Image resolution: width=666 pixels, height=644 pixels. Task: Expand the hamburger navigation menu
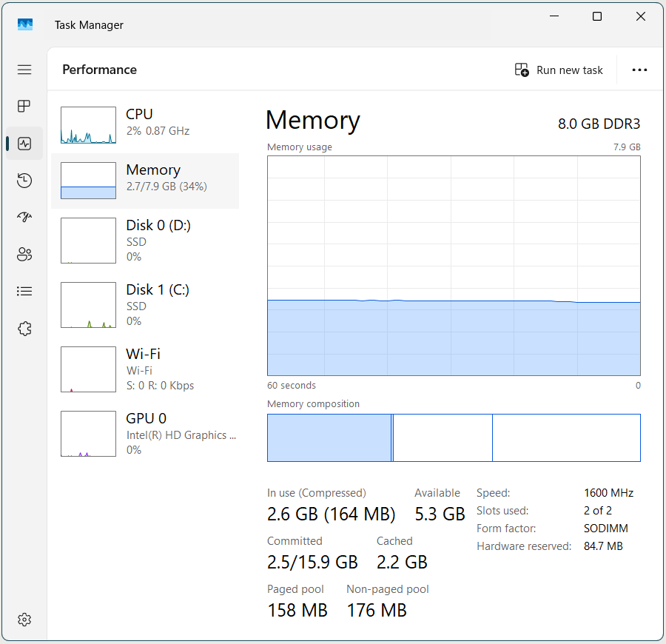[24, 70]
